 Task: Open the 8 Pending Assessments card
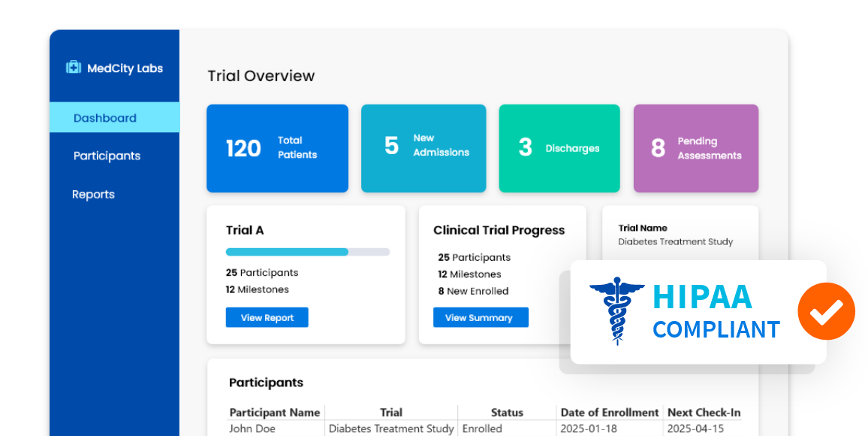click(696, 149)
